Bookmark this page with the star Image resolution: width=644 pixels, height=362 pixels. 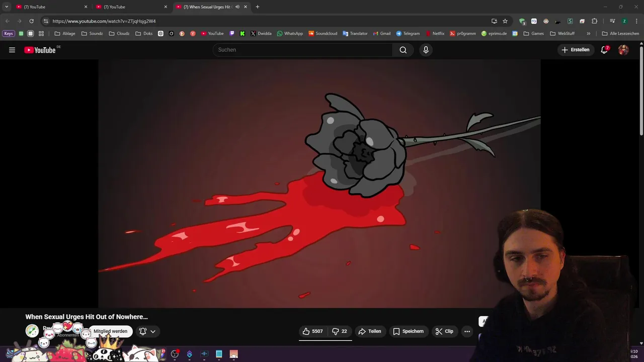[x=505, y=21]
